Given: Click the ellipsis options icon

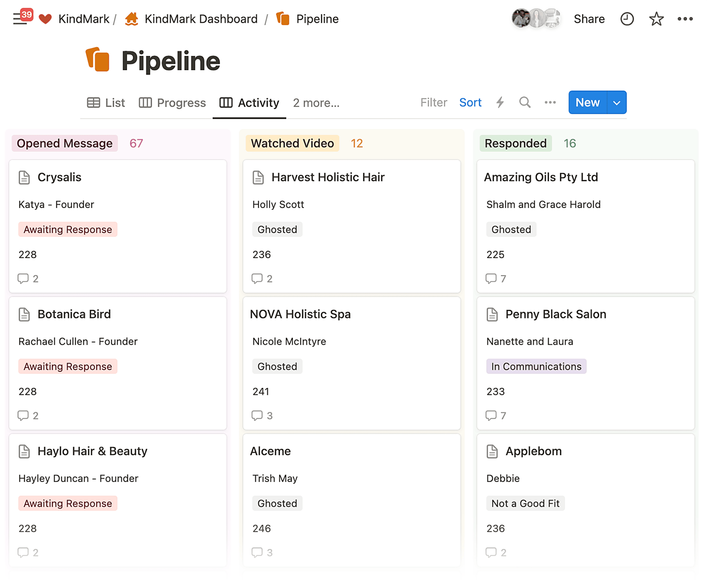Looking at the screenshot, I should coord(685,18).
